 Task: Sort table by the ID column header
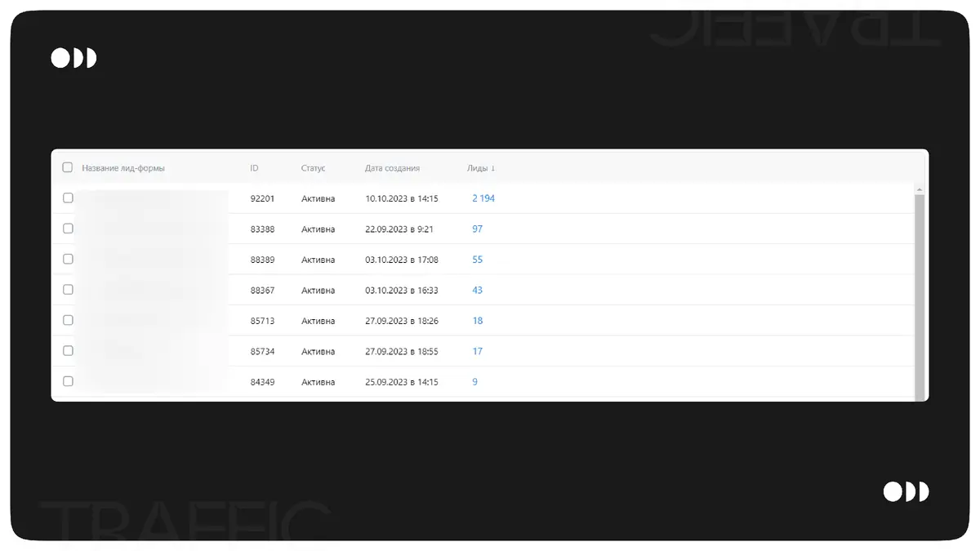[254, 168]
